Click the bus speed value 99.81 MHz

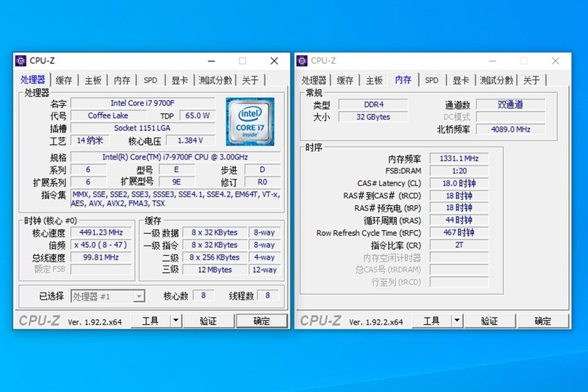(x=101, y=257)
